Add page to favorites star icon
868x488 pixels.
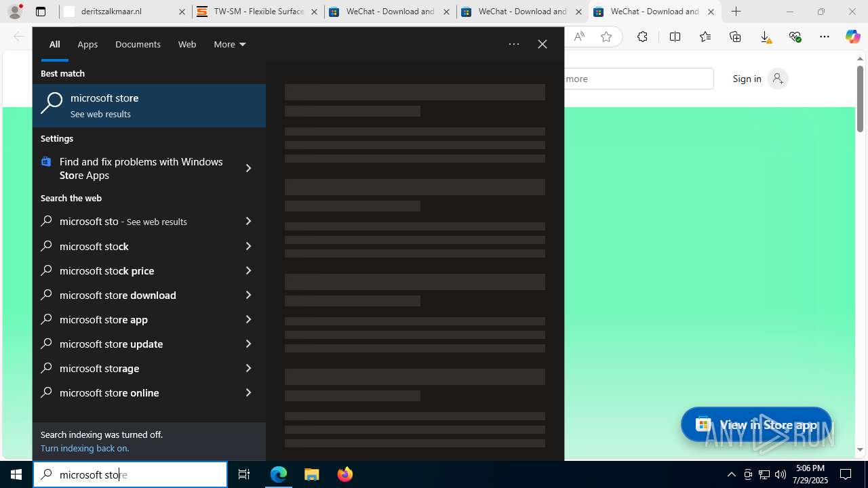[x=606, y=37]
